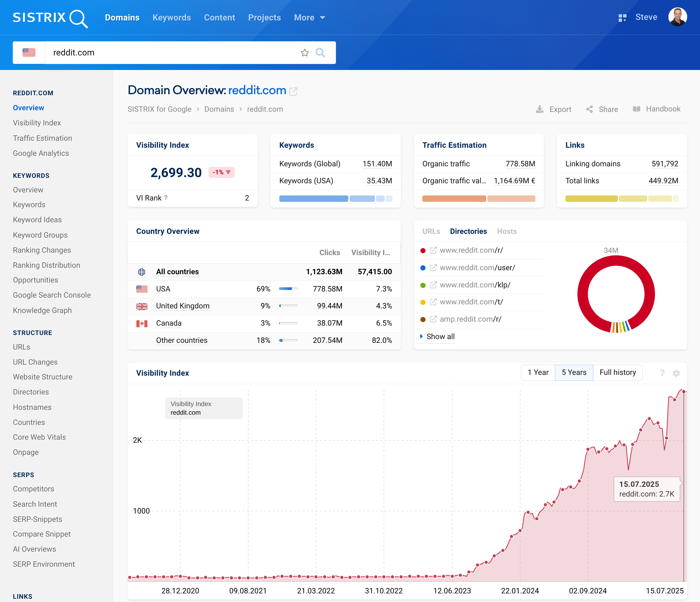This screenshot has width=700, height=602.
Task: Click Other countries link
Action: point(182,340)
